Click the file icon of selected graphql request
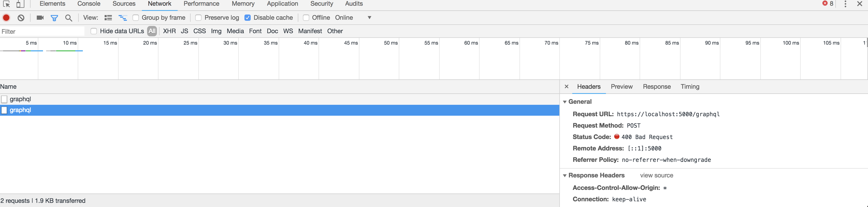The height and width of the screenshot is (207, 868). coord(4,111)
